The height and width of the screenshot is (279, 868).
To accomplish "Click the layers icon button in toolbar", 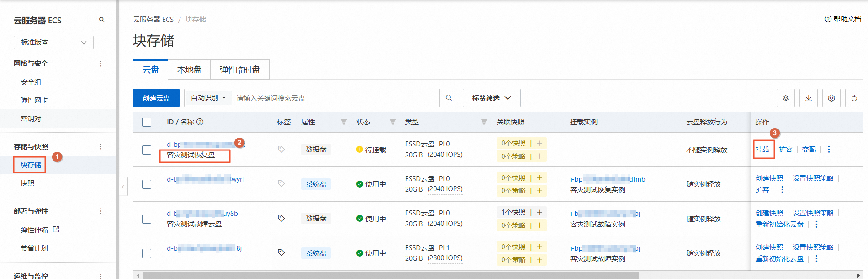I will (x=786, y=98).
